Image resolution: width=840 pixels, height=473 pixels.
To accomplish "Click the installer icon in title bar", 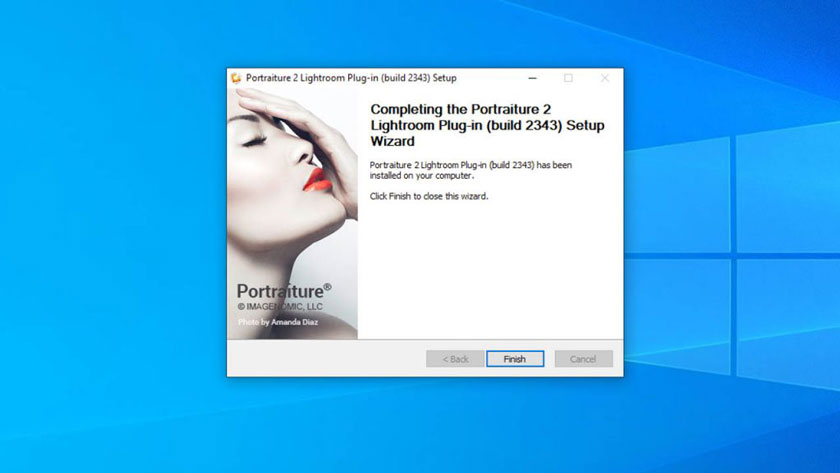I will 236,78.
